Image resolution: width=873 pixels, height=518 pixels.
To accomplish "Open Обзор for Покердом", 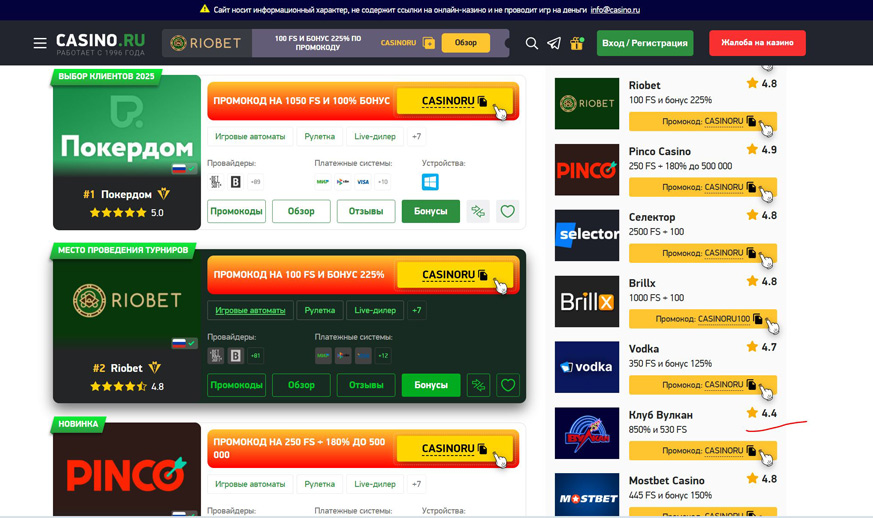I will [x=301, y=212].
